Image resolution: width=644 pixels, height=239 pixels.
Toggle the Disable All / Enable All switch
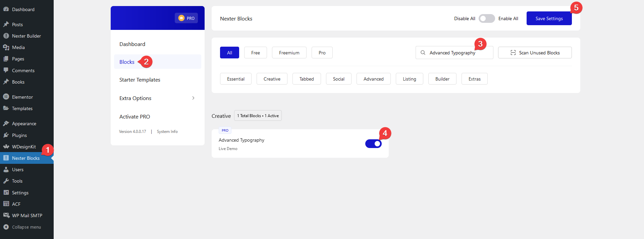[486, 18]
